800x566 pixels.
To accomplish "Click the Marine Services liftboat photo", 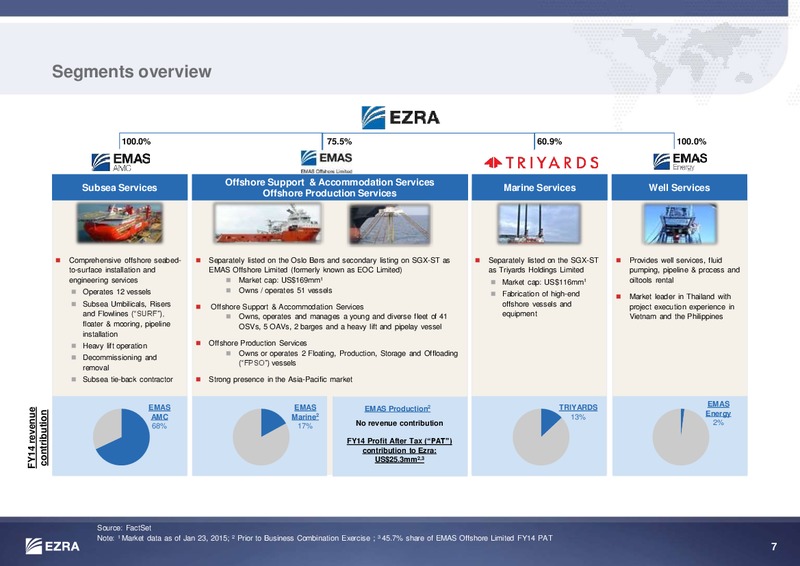I will [539, 223].
